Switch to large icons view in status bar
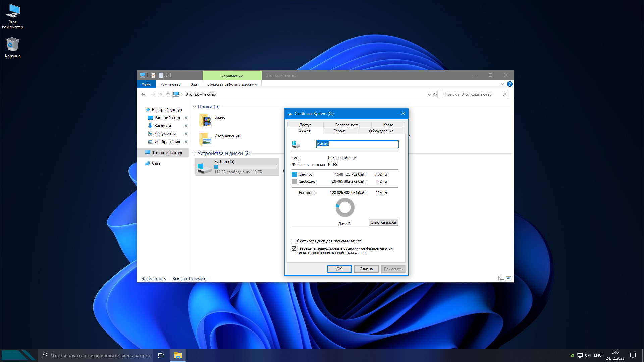The image size is (644, 362). (508, 278)
